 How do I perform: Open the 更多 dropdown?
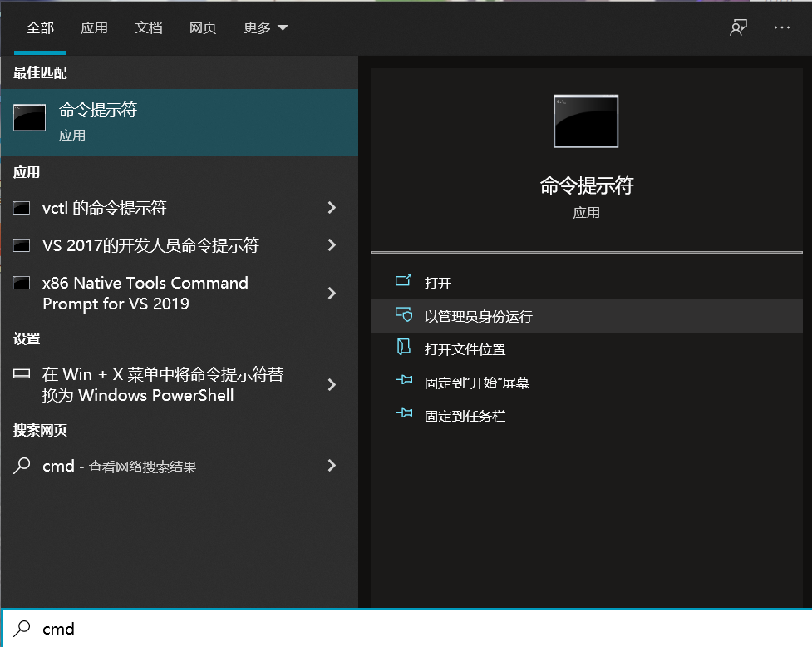point(266,28)
